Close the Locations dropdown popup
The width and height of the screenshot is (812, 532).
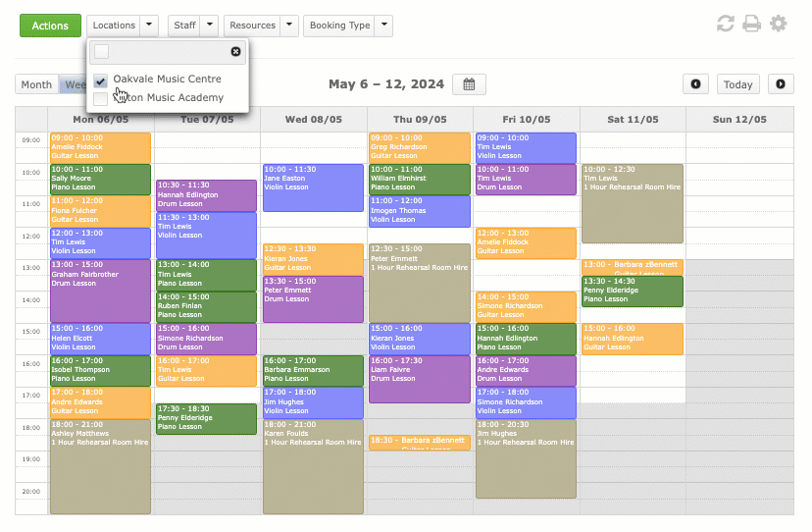[x=235, y=52]
